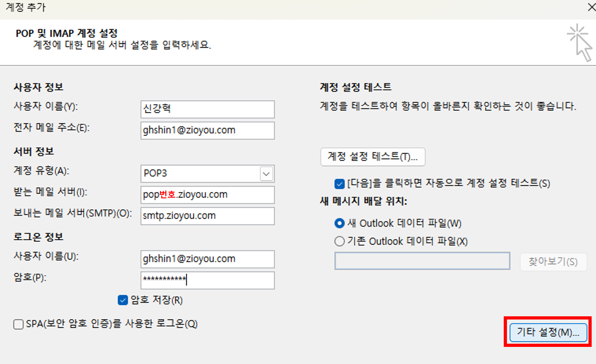Click the 계정 설정 테스트(T)... button
This screenshot has height=364, width=596.
click(x=373, y=157)
